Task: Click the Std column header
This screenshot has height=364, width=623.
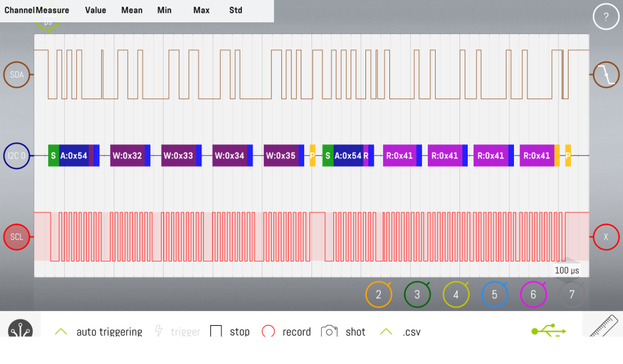Action: click(236, 10)
